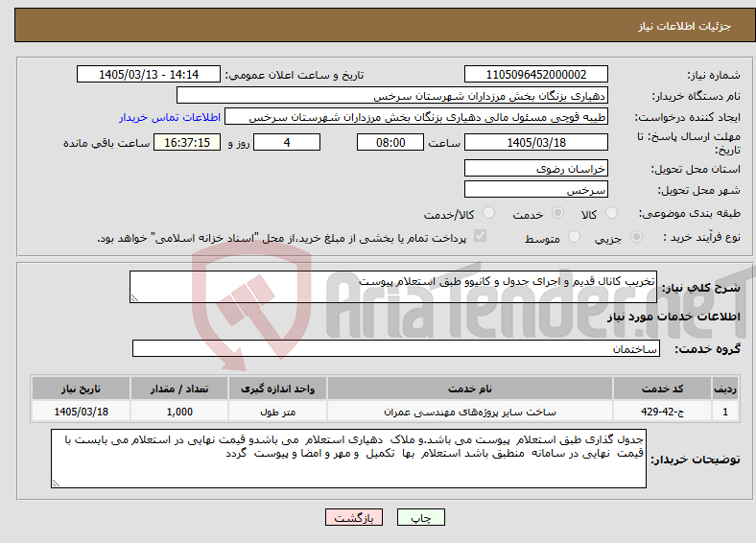The image size is (756, 543).
Task: Click the شرح کلی نیاز description textarea
Action: coord(393,287)
